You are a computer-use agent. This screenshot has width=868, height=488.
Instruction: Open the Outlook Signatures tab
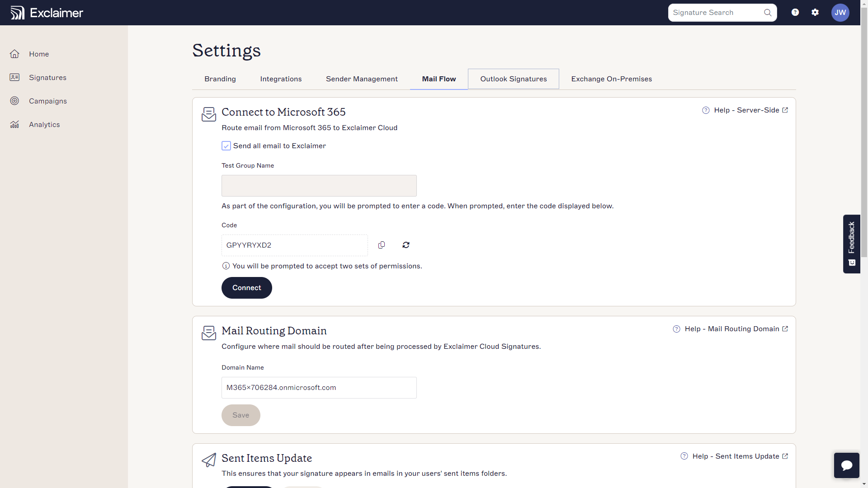click(x=513, y=79)
